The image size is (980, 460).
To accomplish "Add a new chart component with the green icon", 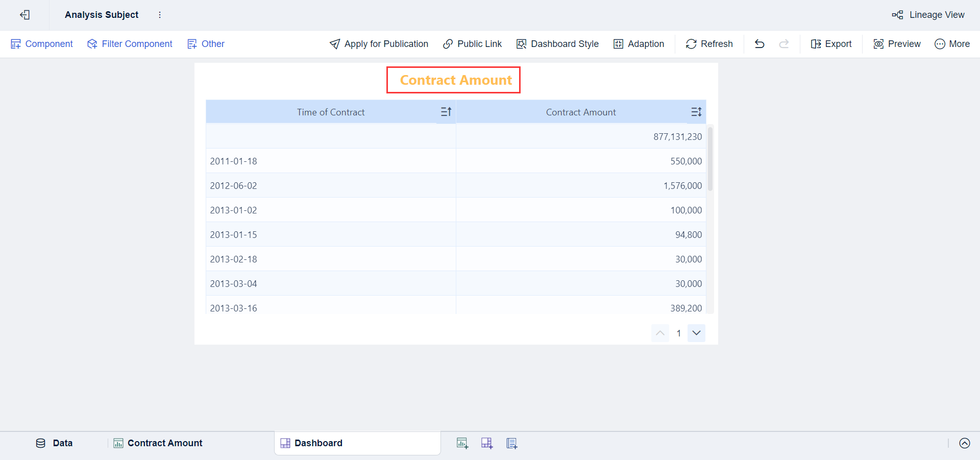I will (462, 443).
